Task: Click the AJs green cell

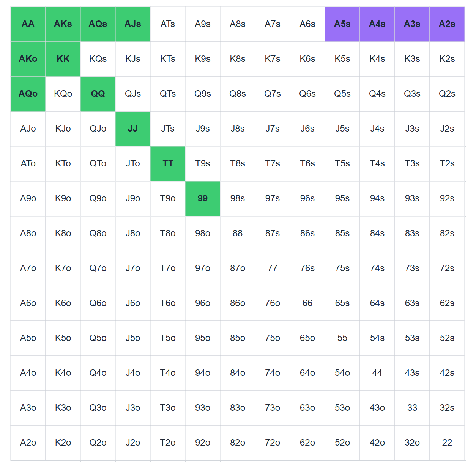Action: click(x=133, y=24)
